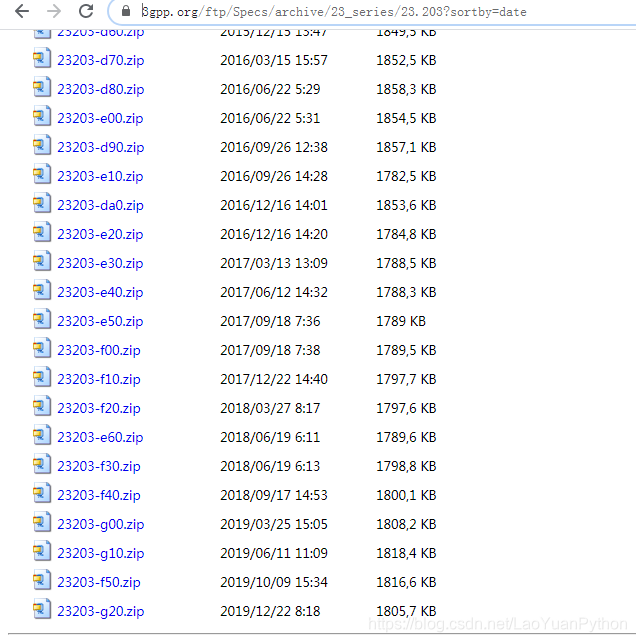The width and height of the screenshot is (636, 642).
Task: Open the 23203-f10.zip link
Action: (x=99, y=380)
